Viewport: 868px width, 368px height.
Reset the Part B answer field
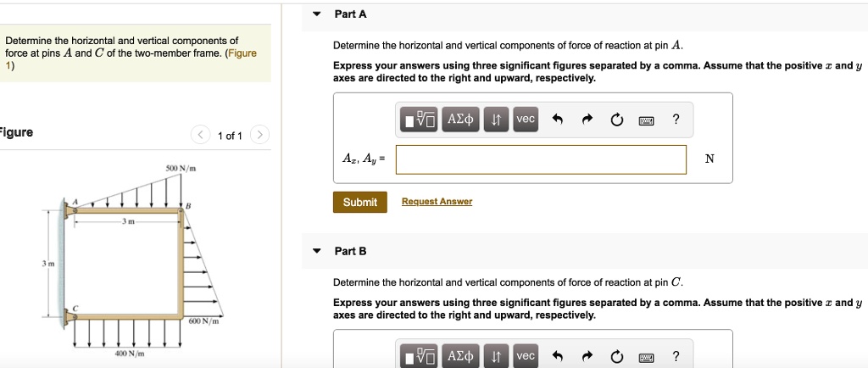pos(617,357)
